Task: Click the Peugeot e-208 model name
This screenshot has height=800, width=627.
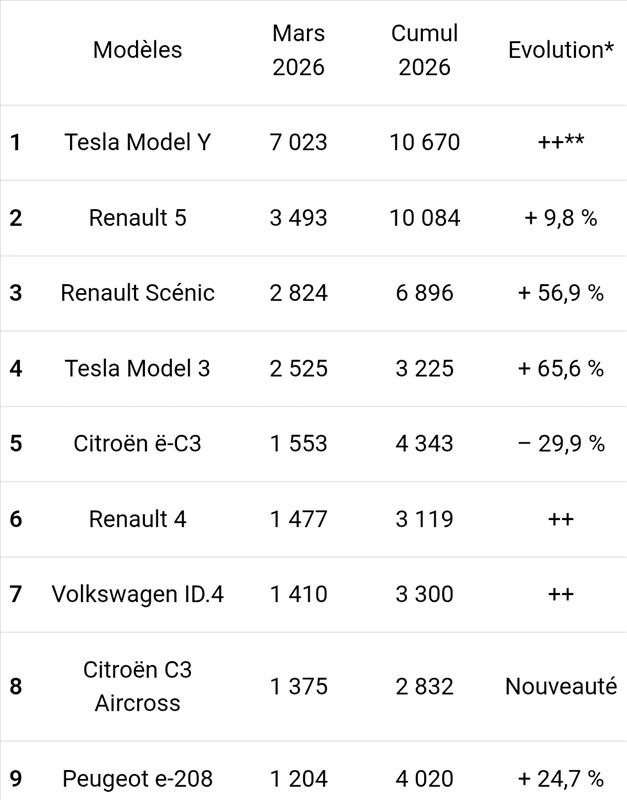Action: click(x=137, y=778)
